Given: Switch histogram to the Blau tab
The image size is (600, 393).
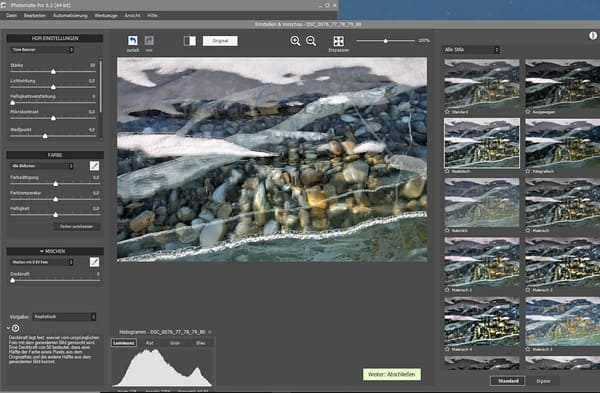Looking at the screenshot, I should [201, 343].
